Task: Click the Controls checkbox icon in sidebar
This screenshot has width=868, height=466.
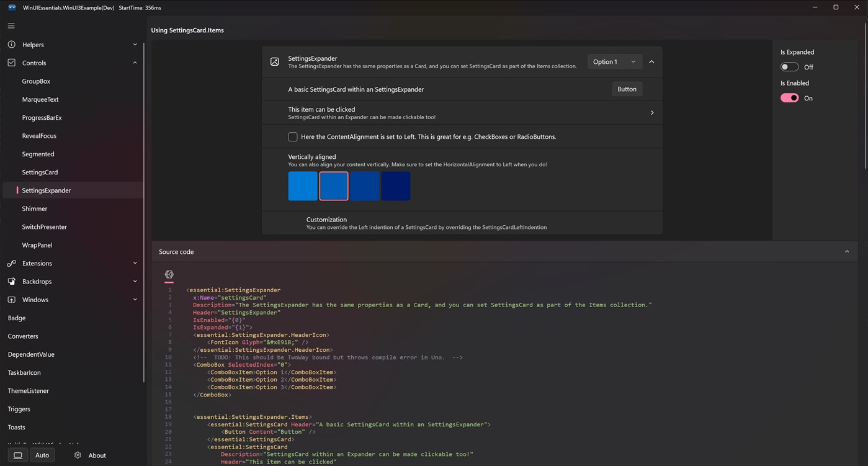Action: click(x=11, y=63)
